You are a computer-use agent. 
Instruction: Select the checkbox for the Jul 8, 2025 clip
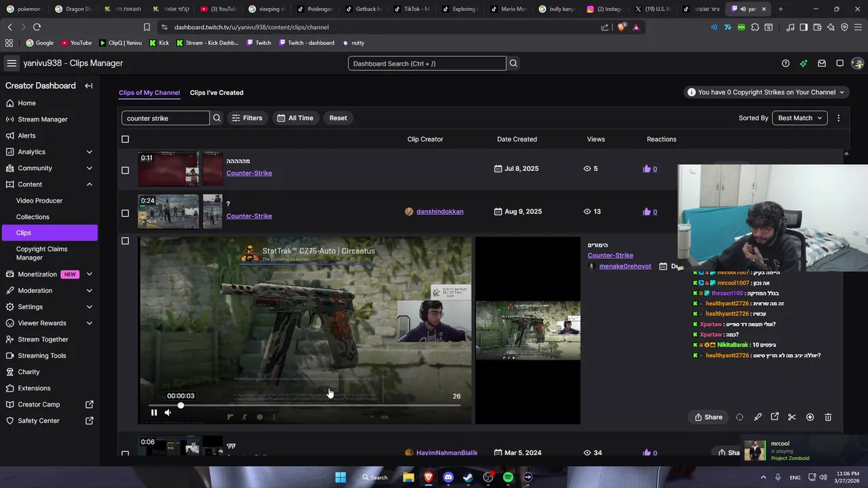coord(125,170)
